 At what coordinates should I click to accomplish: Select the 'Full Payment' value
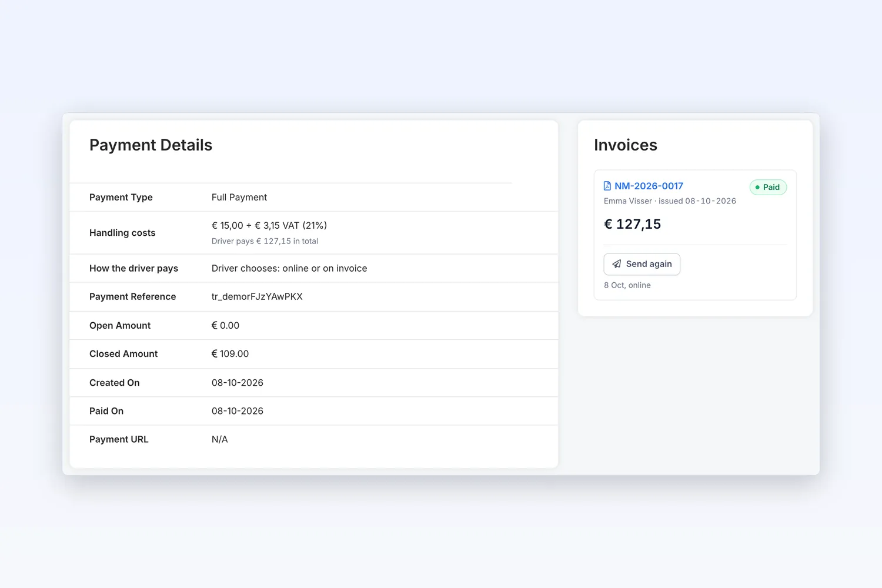point(239,198)
